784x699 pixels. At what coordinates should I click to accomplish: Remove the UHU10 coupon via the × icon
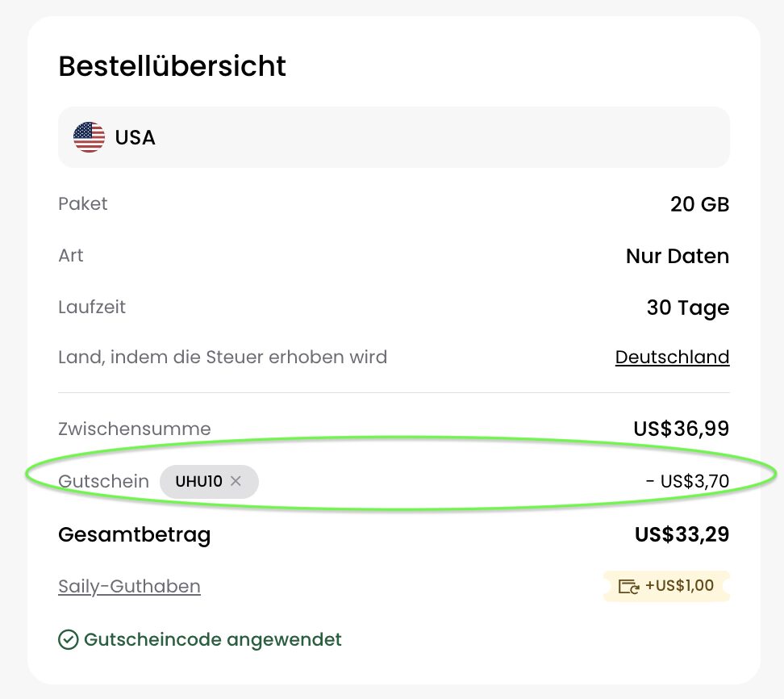point(235,481)
